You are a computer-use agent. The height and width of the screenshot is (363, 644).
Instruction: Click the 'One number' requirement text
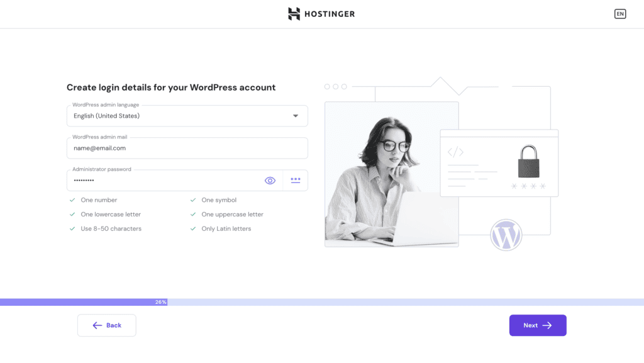click(x=99, y=200)
